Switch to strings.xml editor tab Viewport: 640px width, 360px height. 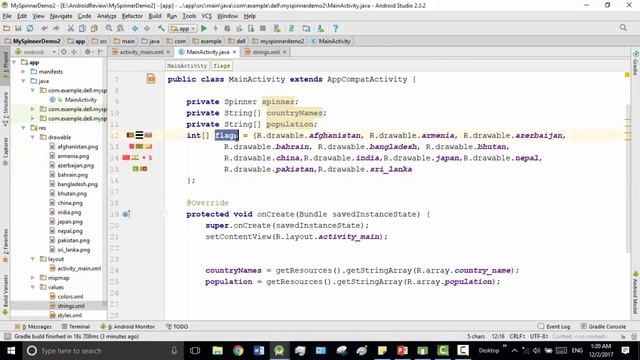(266, 52)
